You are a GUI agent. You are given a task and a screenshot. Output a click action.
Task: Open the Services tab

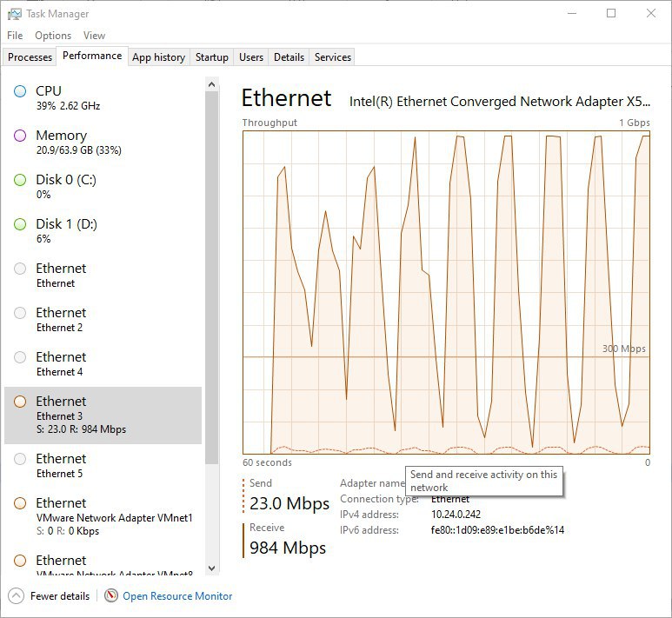coord(333,57)
